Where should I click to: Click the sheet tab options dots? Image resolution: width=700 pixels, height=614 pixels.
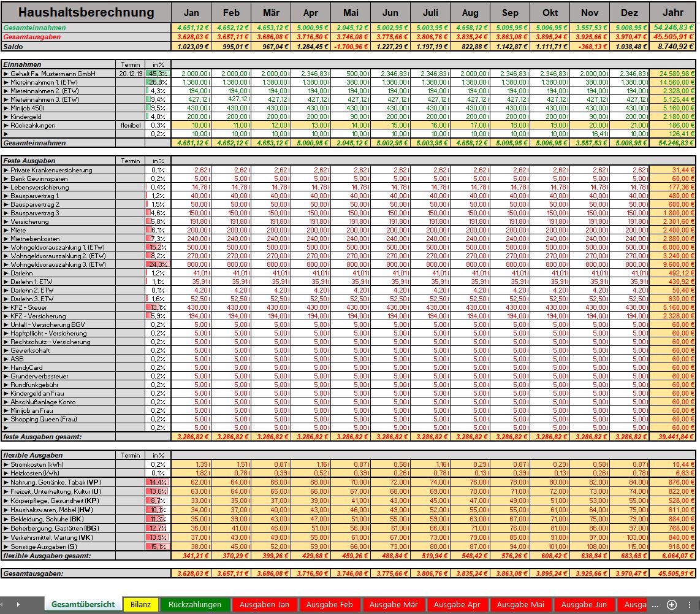689,604
